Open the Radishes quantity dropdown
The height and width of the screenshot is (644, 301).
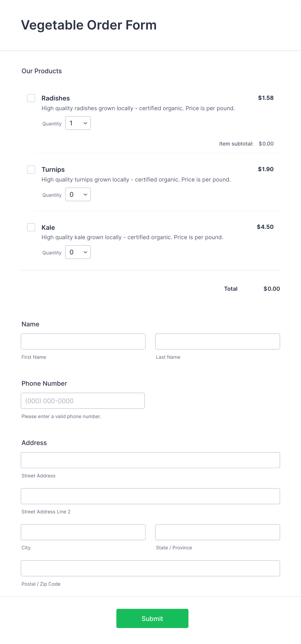click(x=78, y=123)
